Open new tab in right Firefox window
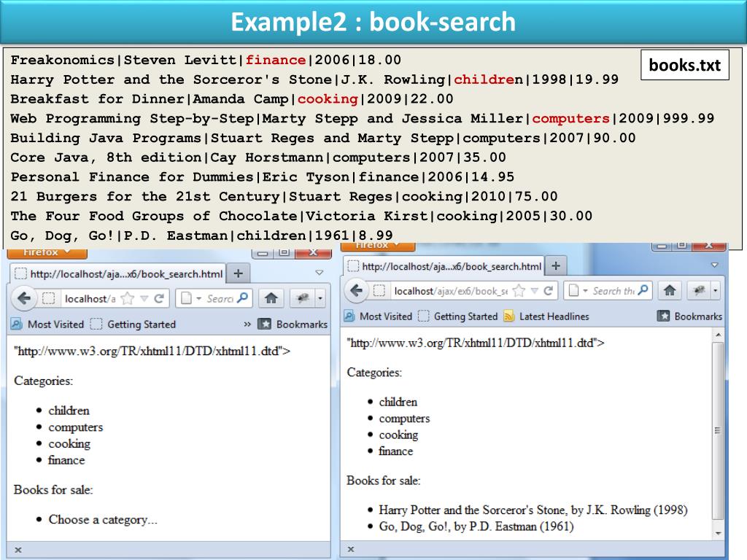Viewport: 747px width, 560px height. point(555,265)
